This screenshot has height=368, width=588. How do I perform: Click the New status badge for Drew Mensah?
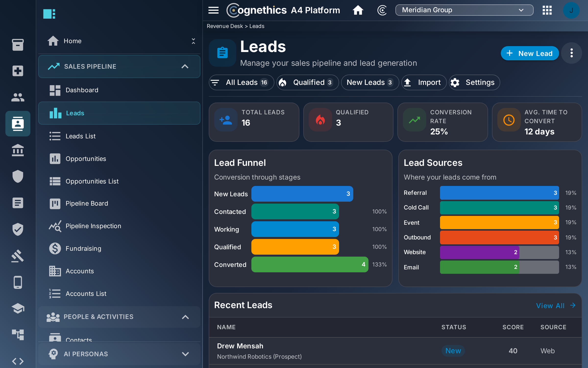453,351
